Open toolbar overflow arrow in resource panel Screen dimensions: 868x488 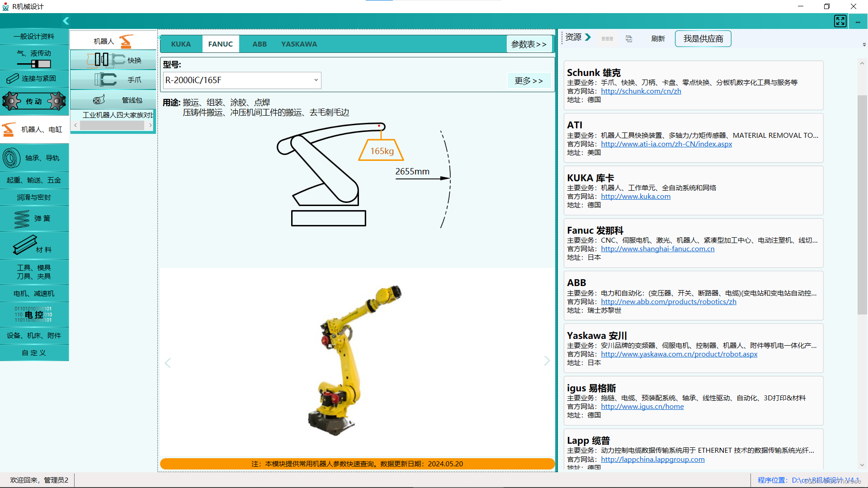pos(864,45)
